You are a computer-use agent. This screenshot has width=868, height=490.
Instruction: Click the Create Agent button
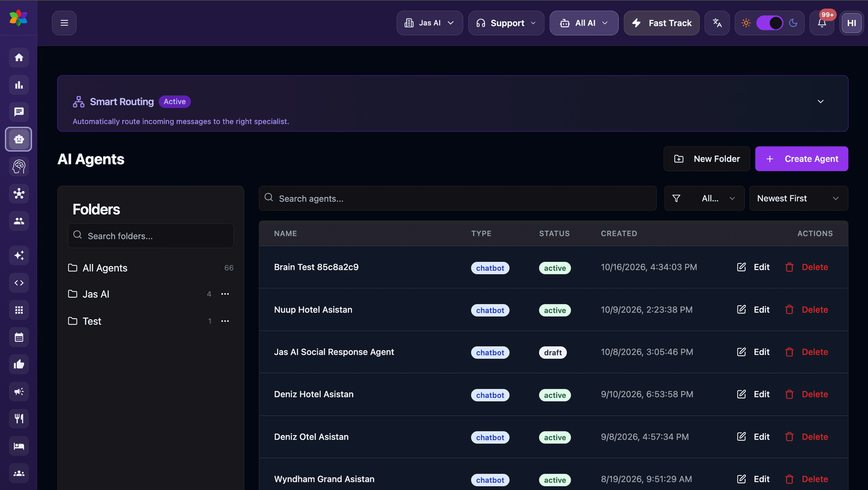(801, 159)
